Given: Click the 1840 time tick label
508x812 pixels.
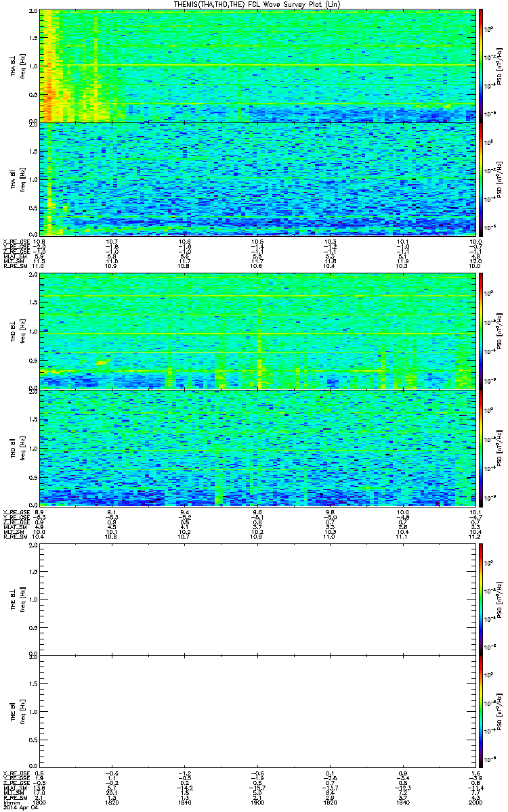Looking at the screenshot, I should point(185,803).
